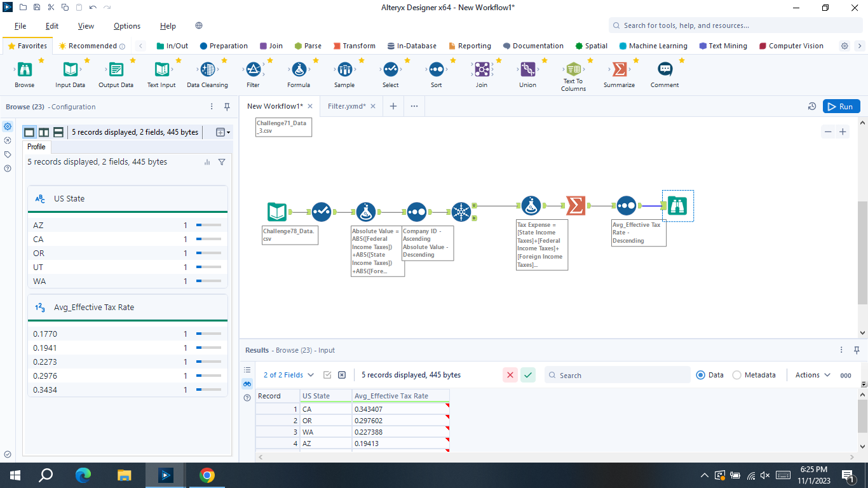Open the Options menu
Screen dimensions: 868x488
point(127,26)
